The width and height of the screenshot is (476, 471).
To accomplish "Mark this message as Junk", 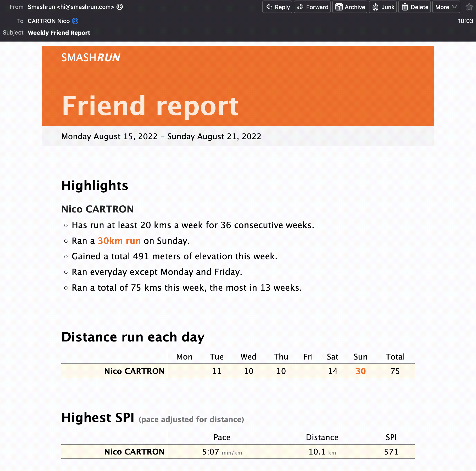I will pos(383,7).
